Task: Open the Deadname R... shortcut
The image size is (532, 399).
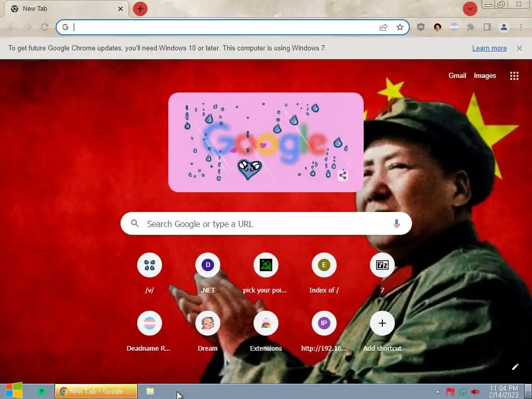Action: (150, 331)
